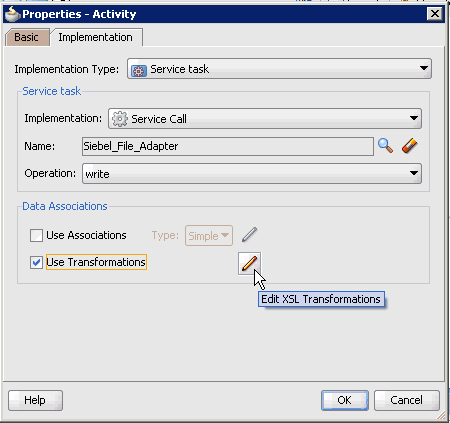
Task: Click the search magnifier next to Name field
Action: point(385,146)
